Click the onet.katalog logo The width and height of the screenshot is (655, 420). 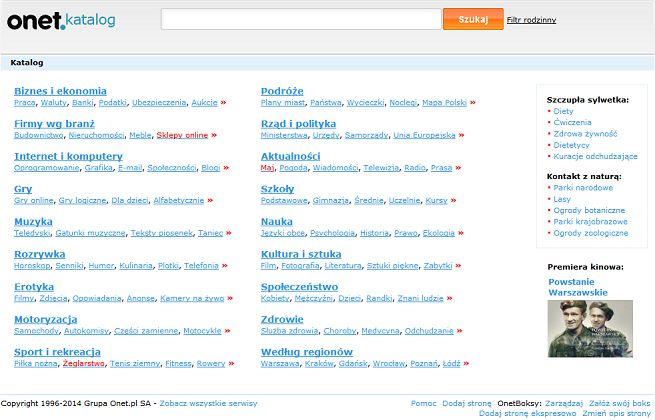pyautogui.click(x=61, y=20)
